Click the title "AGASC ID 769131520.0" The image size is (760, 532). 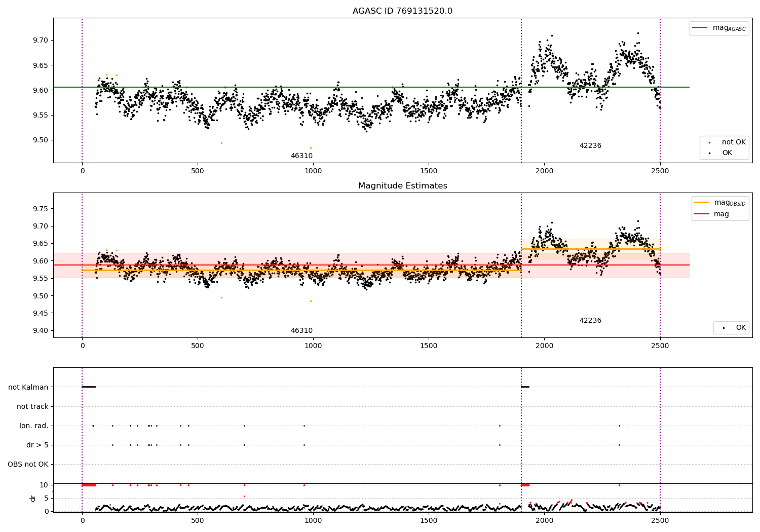tap(402, 11)
